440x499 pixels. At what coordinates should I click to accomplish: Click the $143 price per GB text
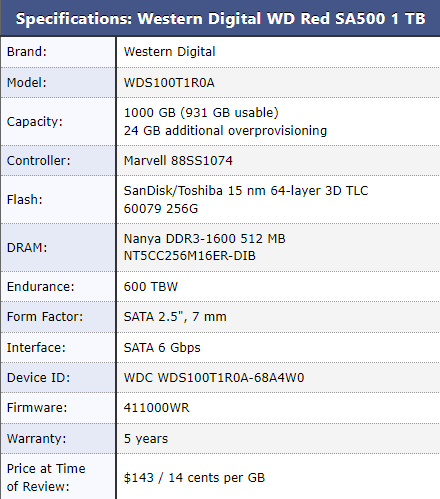click(x=194, y=478)
